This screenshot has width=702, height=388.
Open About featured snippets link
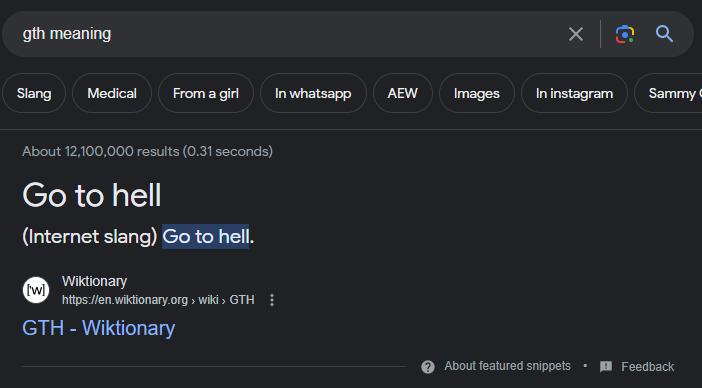point(507,366)
